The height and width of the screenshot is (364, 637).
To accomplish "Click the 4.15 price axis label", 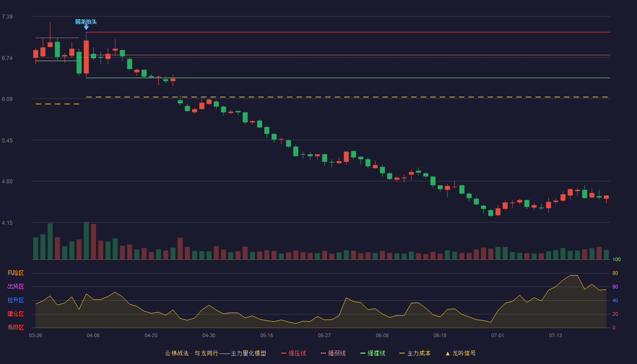I will pos(7,223).
